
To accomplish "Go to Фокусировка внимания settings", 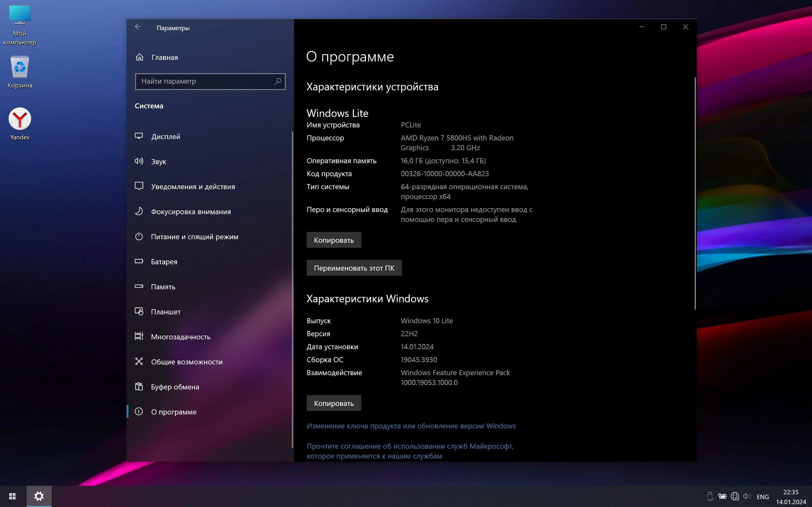I will tap(191, 212).
